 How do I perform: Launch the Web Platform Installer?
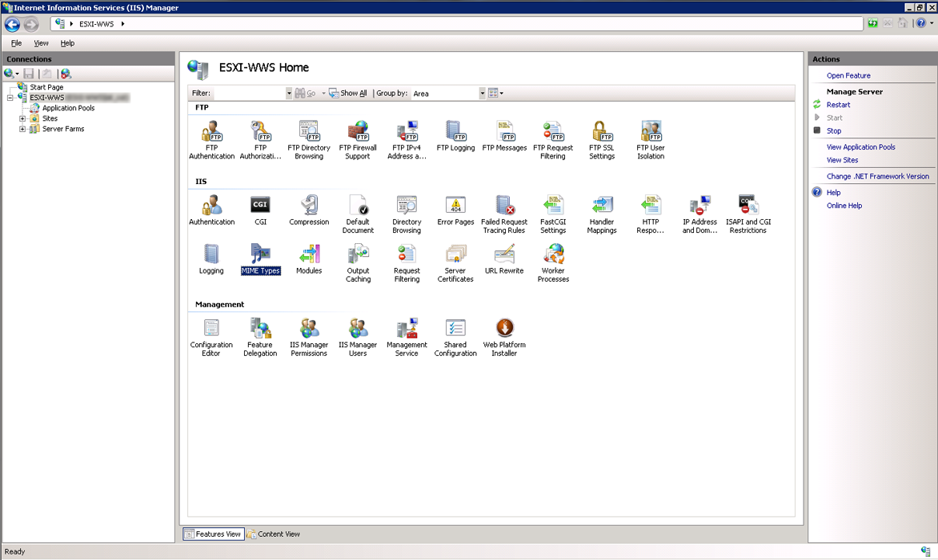[504, 337]
